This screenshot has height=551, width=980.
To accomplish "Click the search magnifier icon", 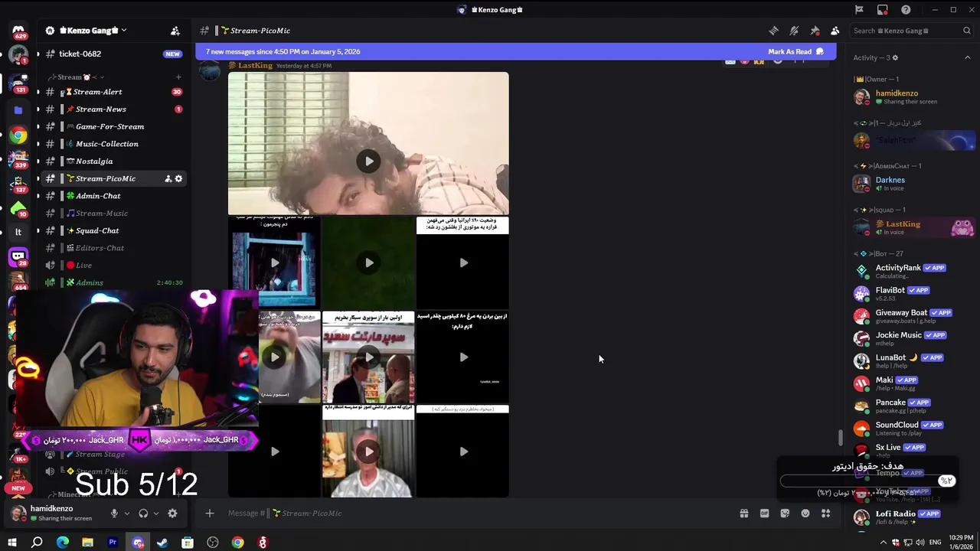I will pos(967,31).
